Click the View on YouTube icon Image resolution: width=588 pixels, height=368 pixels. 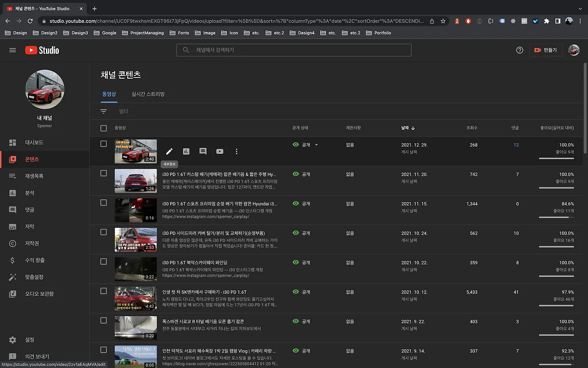tap(220, 151)
